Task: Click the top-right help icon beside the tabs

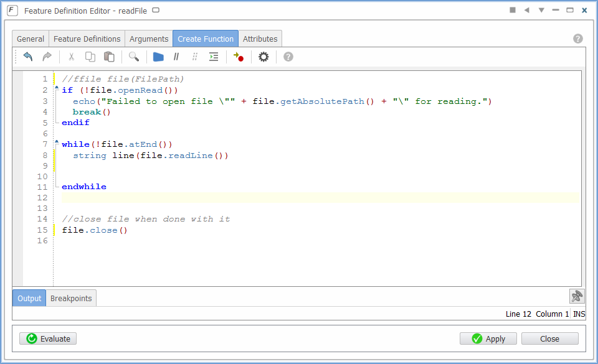Action: [578, 39]
